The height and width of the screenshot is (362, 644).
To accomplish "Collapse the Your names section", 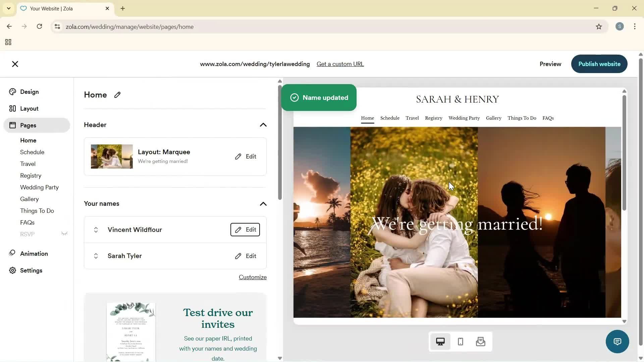I will click(x=263, y=204).
